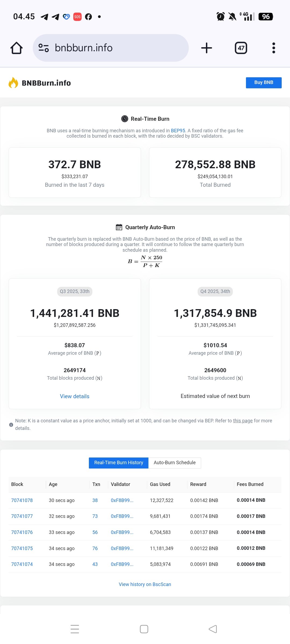Open the tab switcher showing 47 tabs
The height and width of the screenshot is (644, 290).
coord(241,48)
